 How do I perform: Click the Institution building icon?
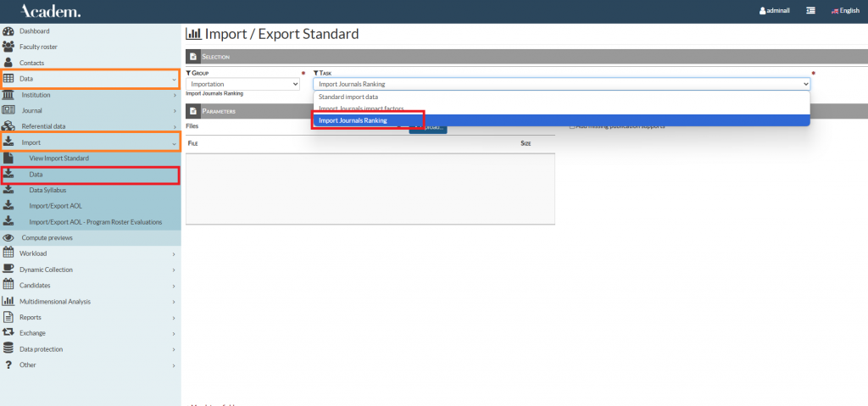[8, 95]
